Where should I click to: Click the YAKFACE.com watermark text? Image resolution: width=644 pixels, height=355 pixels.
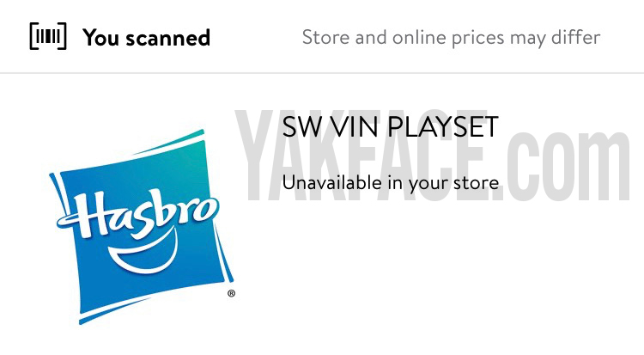click(x=434, y=156)
